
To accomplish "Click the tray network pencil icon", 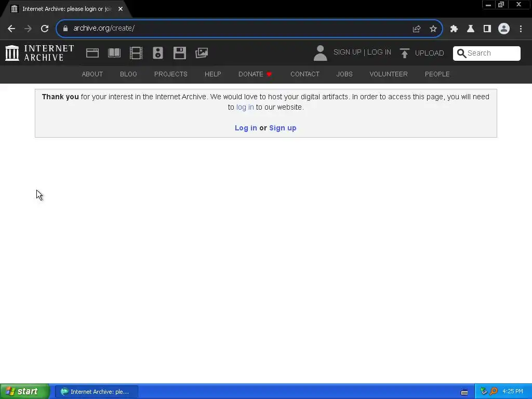I will [484, 392].
